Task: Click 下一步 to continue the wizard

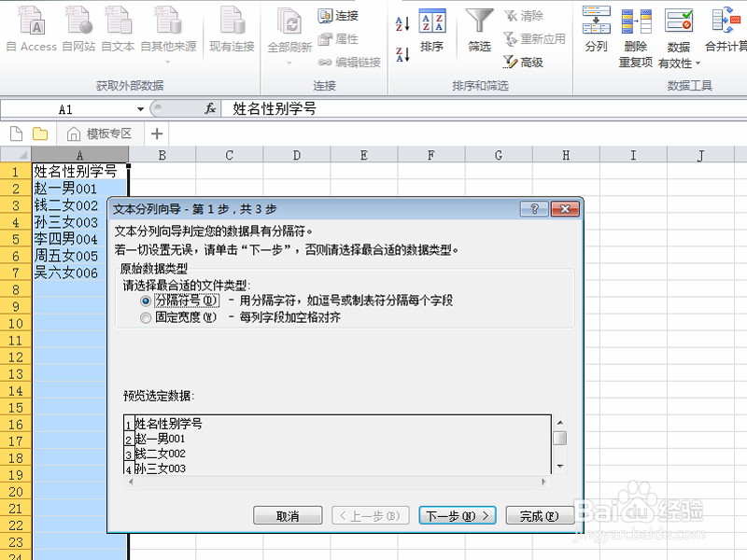Action: pyautogui.click(x=458, y=514)
